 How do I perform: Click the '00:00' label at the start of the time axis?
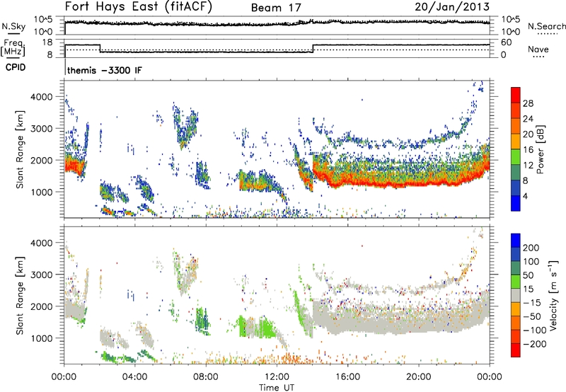pyautogui.click(x=64, y=377)
